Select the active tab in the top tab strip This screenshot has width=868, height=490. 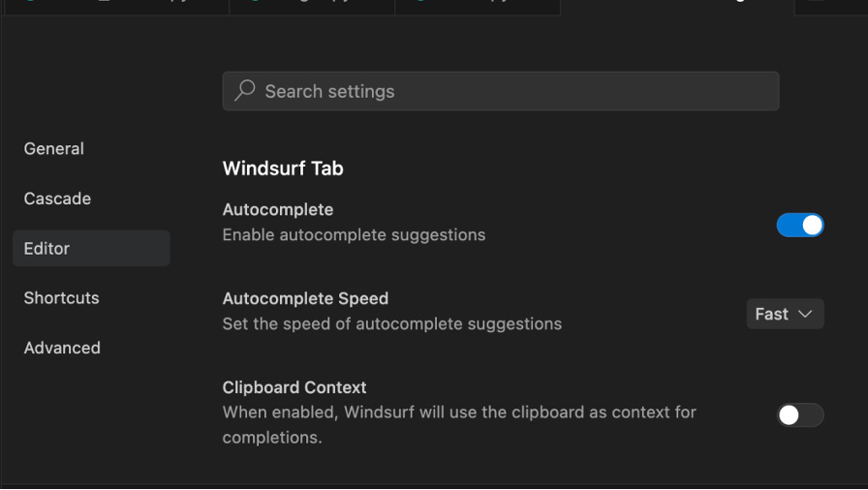tap(676, 5)
